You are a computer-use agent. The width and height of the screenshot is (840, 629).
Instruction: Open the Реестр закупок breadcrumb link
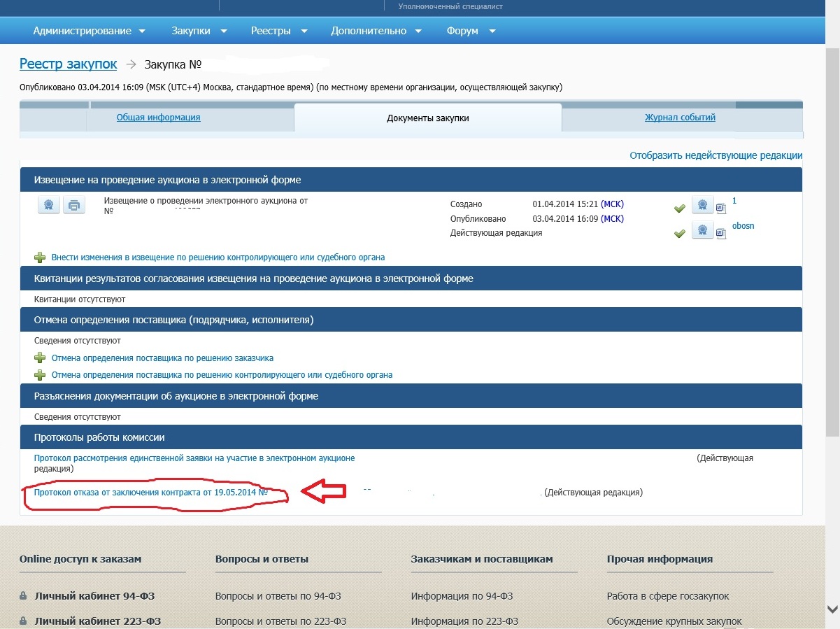(68, 64)
